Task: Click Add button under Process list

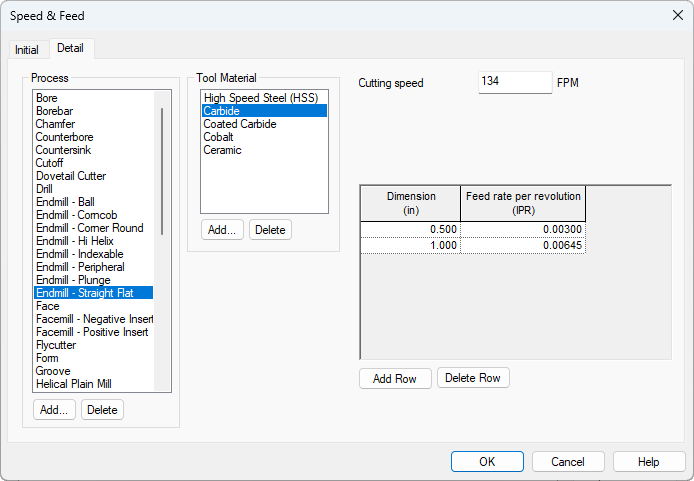Action: tap(54, 410)
